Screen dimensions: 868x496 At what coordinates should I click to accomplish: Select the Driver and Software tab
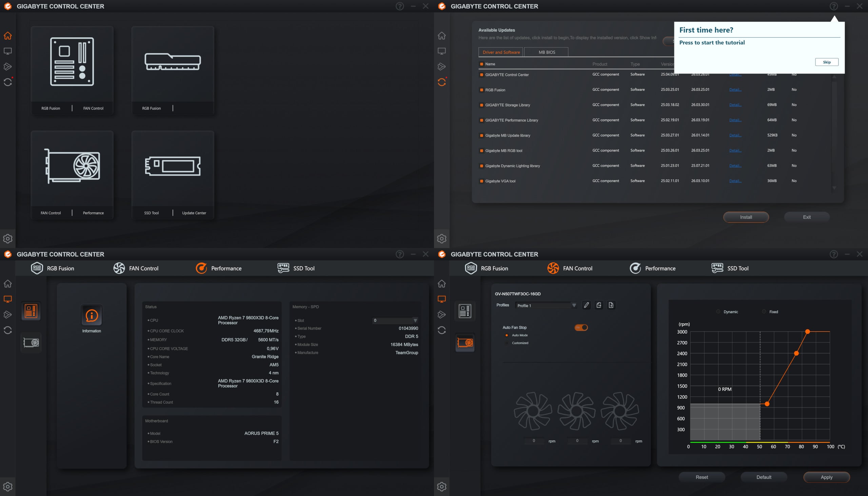pos(501,52)
